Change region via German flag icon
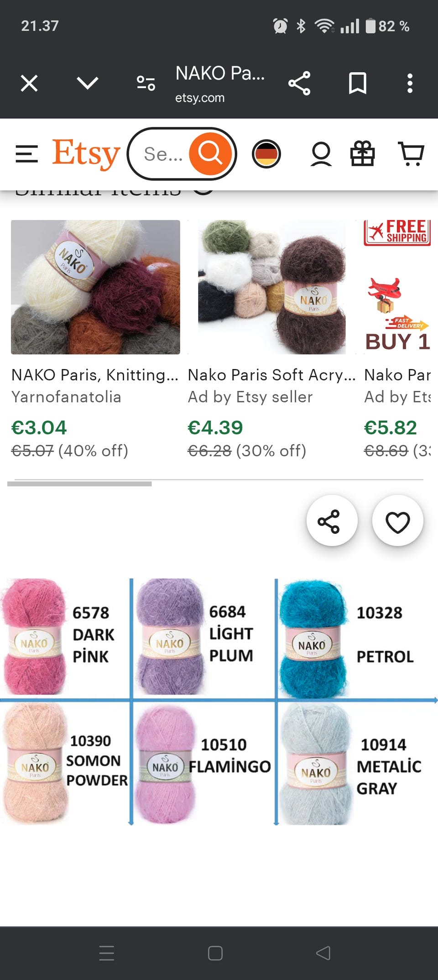438x980 pixels. (266, 154)
